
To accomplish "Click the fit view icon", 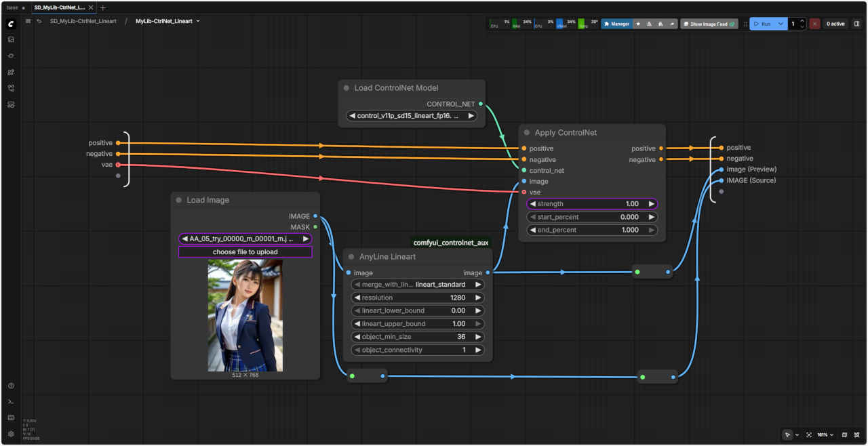I will (809, 434).
